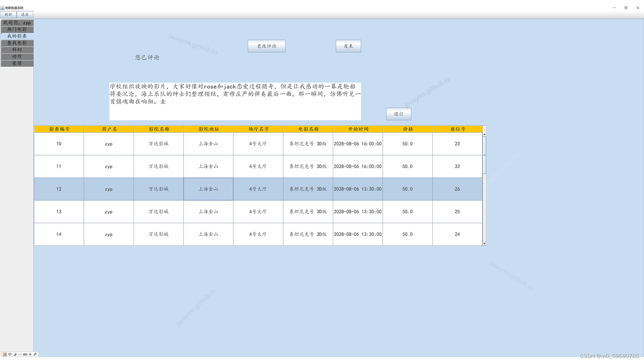Click the 退出 menu item
This screenshot has height=362, width=644.
click(25, 14)
